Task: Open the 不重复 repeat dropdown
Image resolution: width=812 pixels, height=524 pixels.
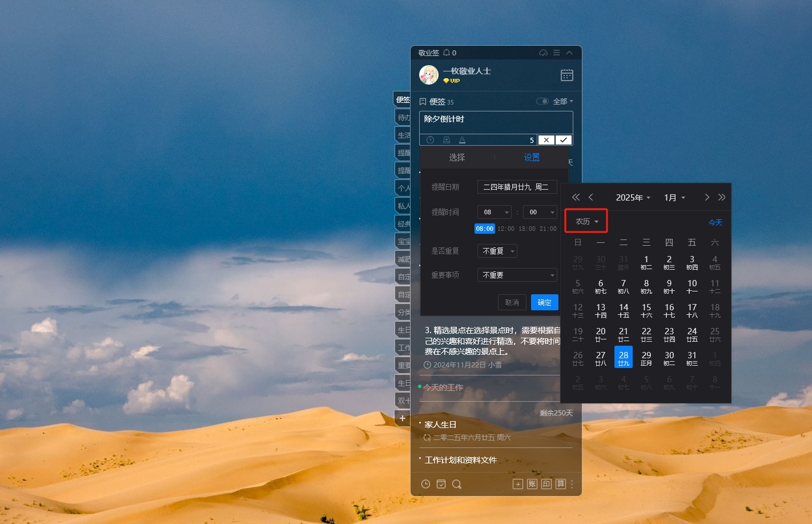Action: [497, 251]
